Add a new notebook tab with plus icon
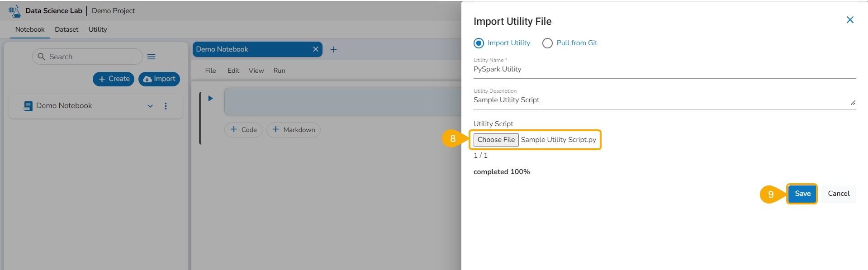The width and height of the screenshot is (868, 270). 333,50
